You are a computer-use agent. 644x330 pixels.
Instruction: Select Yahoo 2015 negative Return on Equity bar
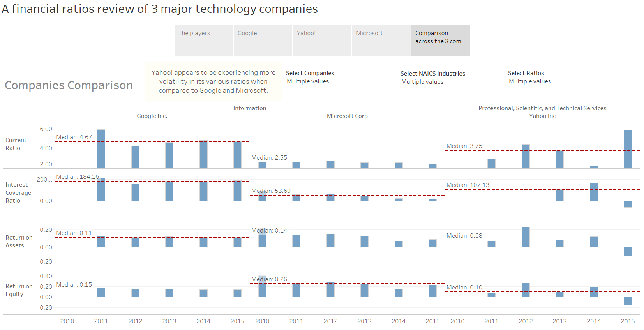click(628, 301)
